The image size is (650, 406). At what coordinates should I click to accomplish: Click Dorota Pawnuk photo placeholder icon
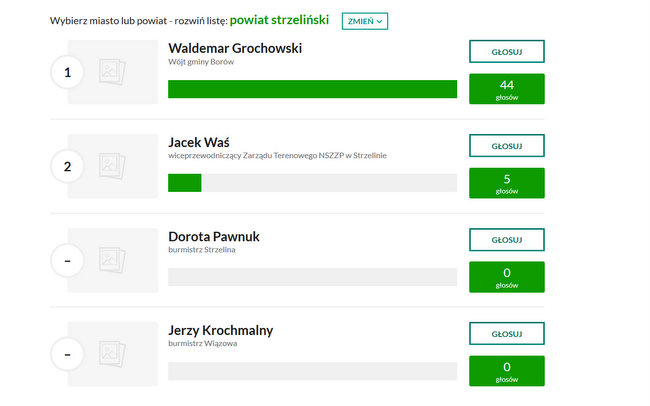[x=112, y=260]
